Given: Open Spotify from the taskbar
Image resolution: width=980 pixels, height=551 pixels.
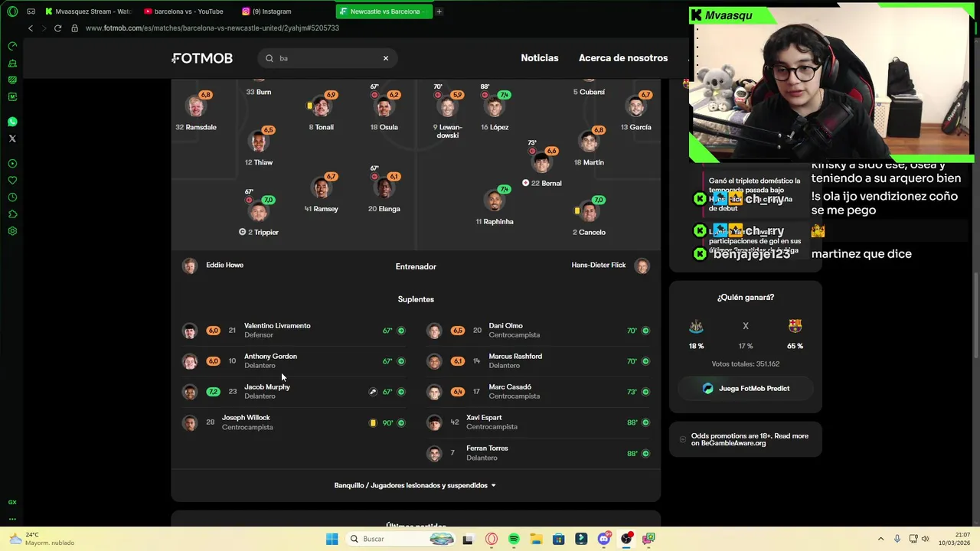Looking at the screenshot, I should (514, 539).
